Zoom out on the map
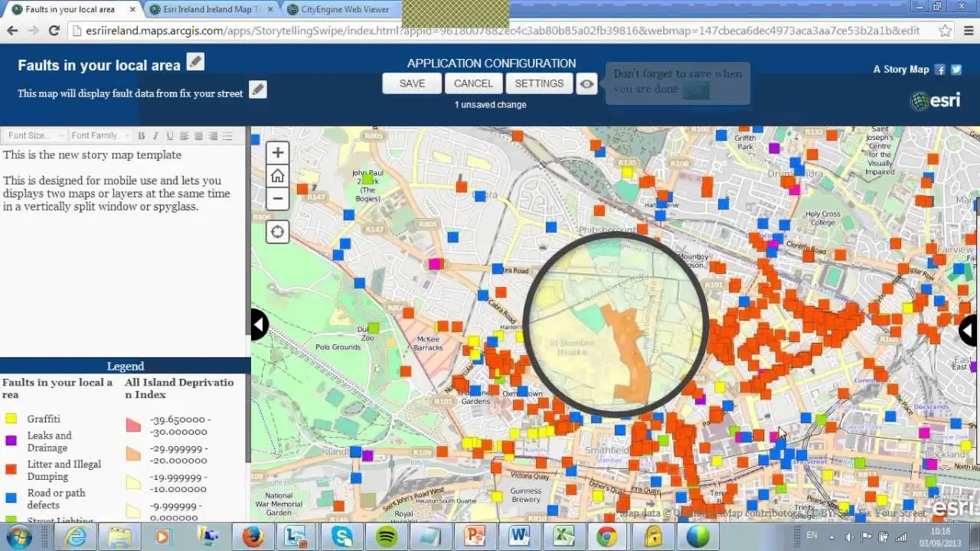The width and height of the screenshot is (980, 551). click(x=277, y=198)
